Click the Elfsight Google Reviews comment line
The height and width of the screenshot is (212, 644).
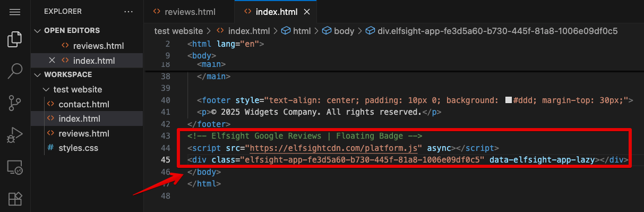(x=304, y=135)
